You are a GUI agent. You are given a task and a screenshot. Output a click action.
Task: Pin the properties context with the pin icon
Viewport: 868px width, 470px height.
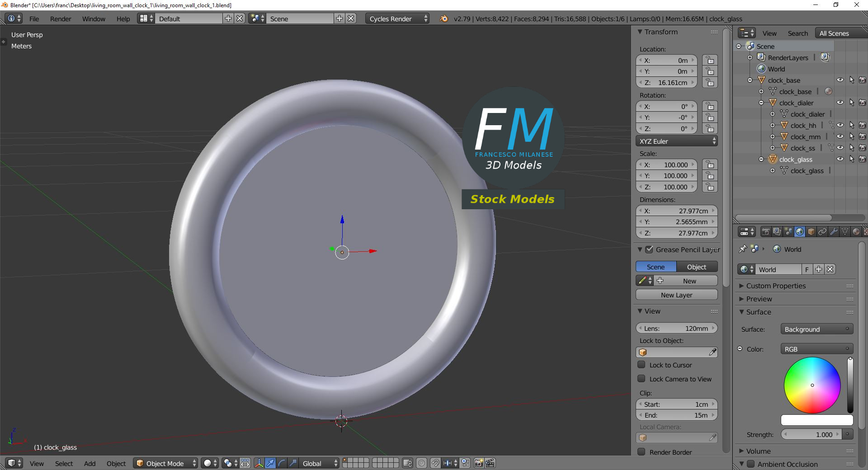(x=743, y=249)
